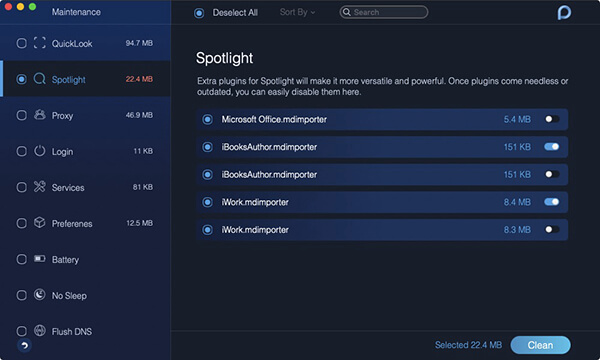Open the Services section label
600x360 pixels.
pyautogui.click(x=68, y=187)
